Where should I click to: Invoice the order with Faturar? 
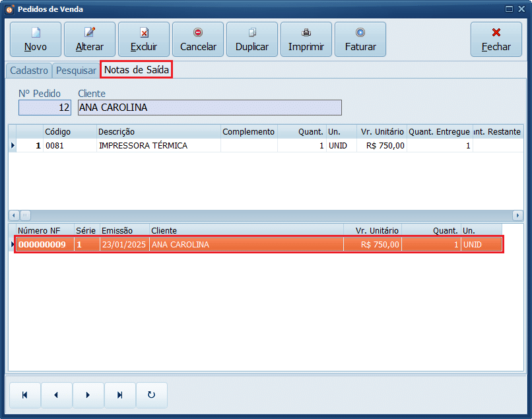click(360, 40)
